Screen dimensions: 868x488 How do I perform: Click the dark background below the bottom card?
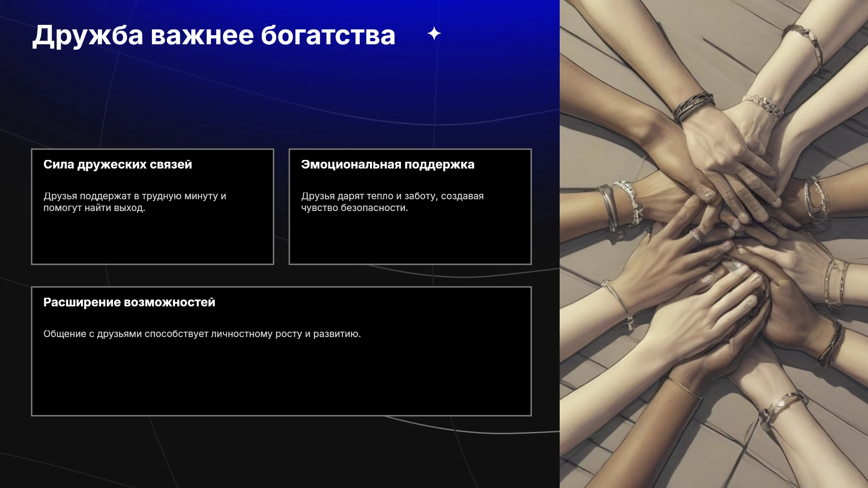click(x=280, y=452)
